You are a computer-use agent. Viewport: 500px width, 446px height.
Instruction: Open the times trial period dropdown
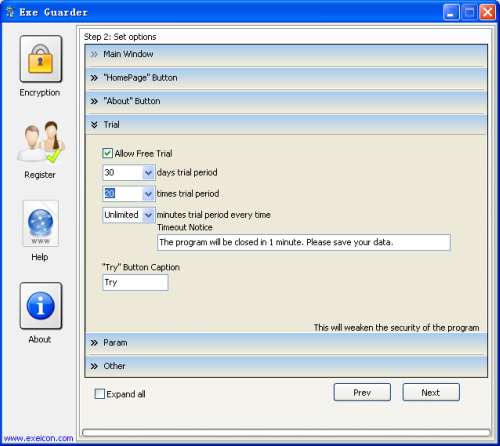[x=148, y=194]
